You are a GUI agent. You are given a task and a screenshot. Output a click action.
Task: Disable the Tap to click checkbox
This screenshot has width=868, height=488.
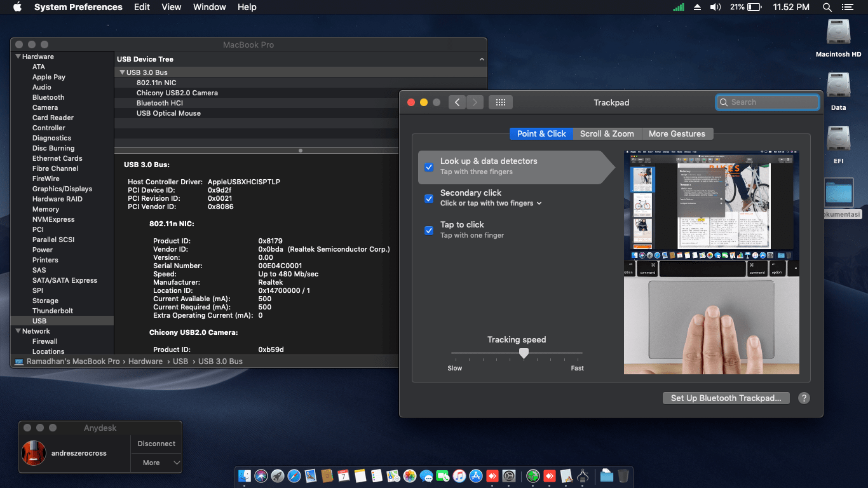pyautogui.click(x=429, y=231)
